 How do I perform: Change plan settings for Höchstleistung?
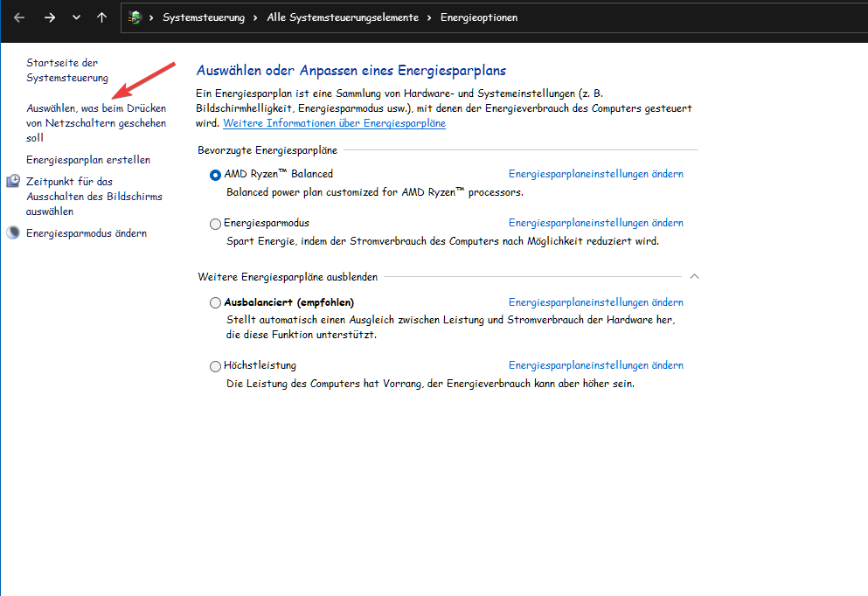[x=596, y=366]
